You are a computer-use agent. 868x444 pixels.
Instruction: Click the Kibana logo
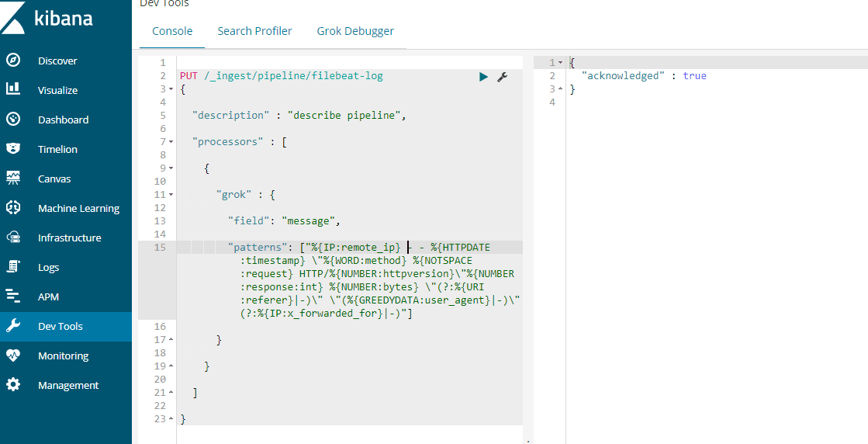coord(47,19)
